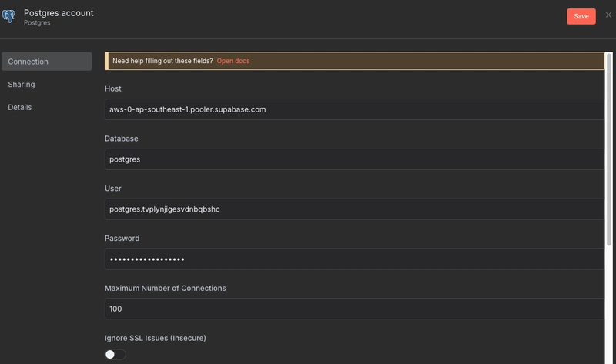Toggle Ignore SSL Issues switch
Viewport: 616px width, 364px height.
(115, 355)
